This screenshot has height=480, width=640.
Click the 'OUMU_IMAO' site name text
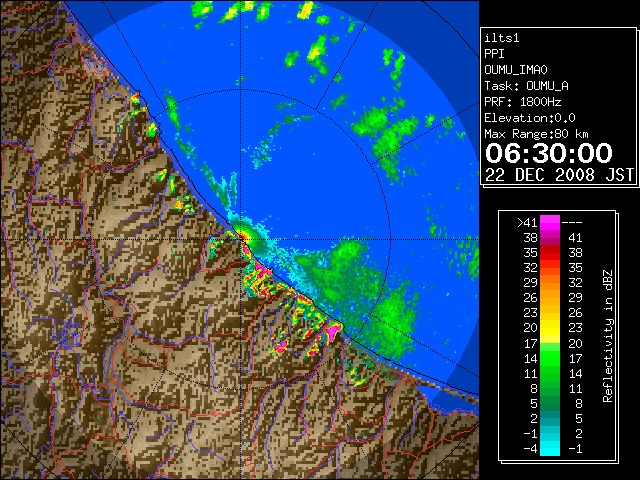[516, 70]
